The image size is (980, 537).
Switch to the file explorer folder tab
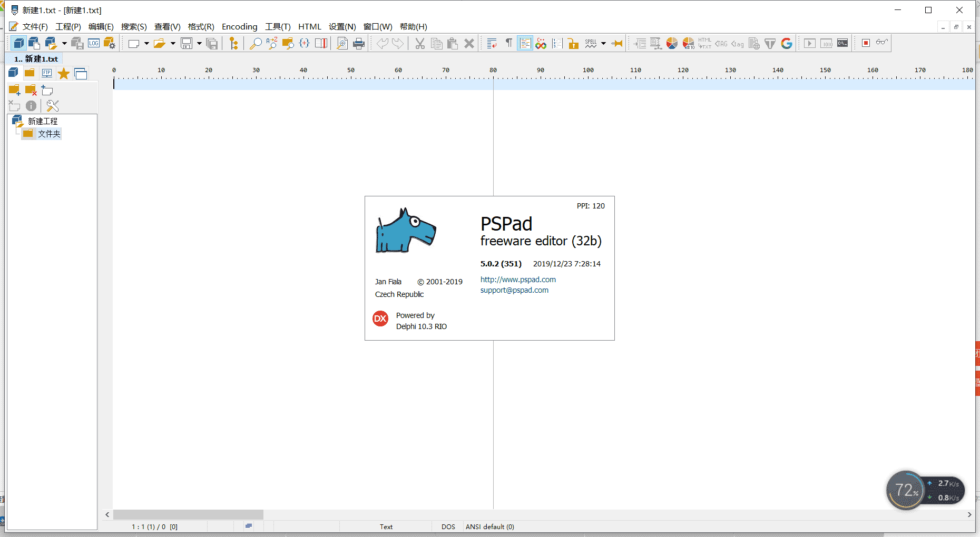[x=30, y=73]
